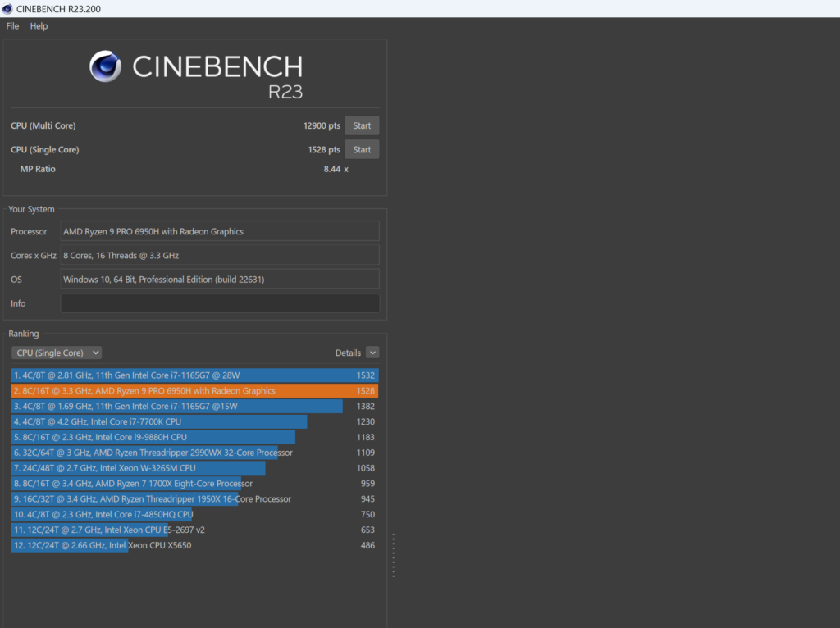Click the Cinebench title bar app icon

(x=7, y=8)
